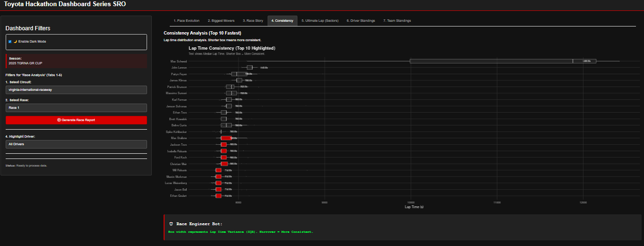Click the driver label Massimo Sunseri
644x246 pixels.
coord(177,93)
